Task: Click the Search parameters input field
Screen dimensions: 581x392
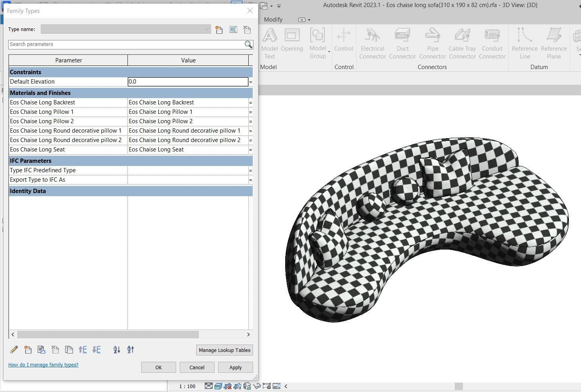Action: 126,44
